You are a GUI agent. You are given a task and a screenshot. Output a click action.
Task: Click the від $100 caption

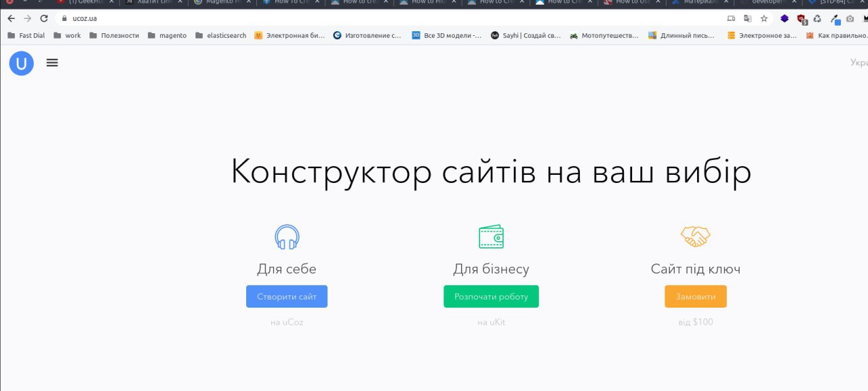(x=696, y=323)
